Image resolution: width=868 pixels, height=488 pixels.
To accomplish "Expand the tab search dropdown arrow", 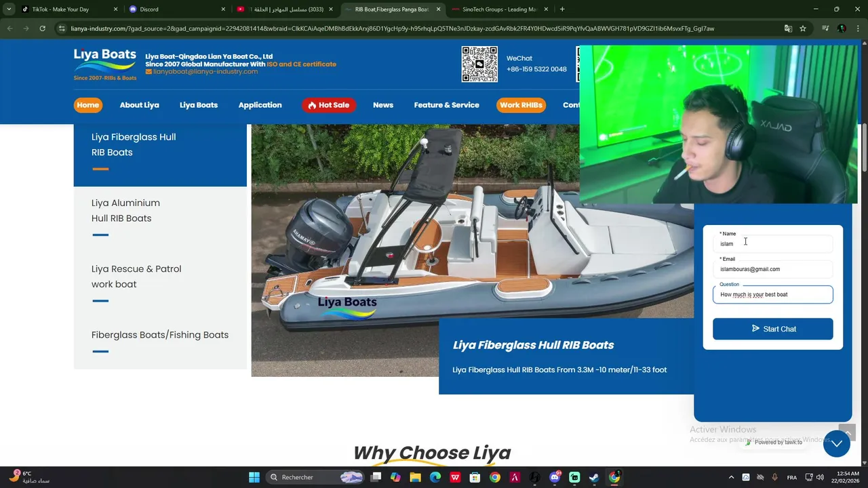I will pos(9,9).
